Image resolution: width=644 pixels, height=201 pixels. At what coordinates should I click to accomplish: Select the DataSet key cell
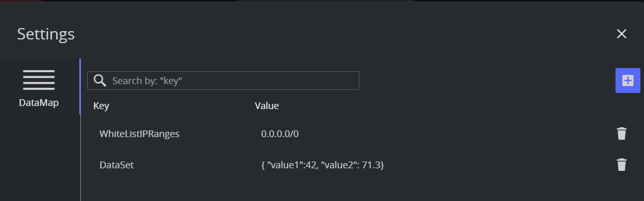[117, 165]
